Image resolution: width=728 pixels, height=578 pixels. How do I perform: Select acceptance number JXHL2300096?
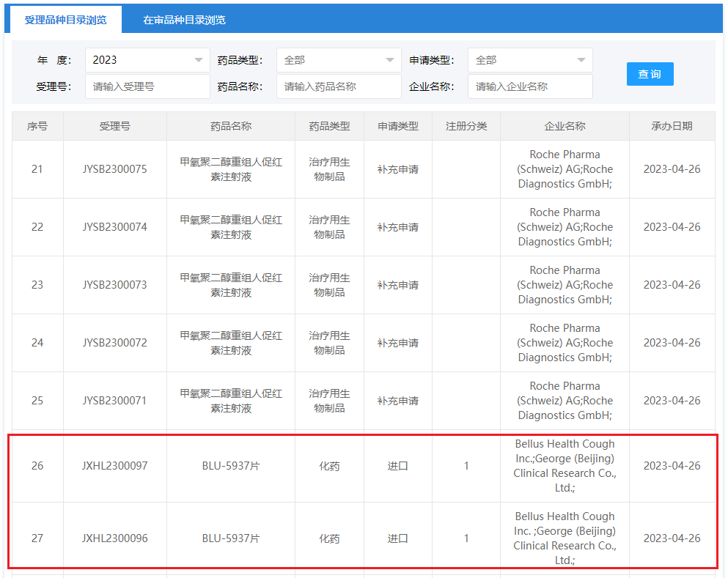tap(114, 538)
